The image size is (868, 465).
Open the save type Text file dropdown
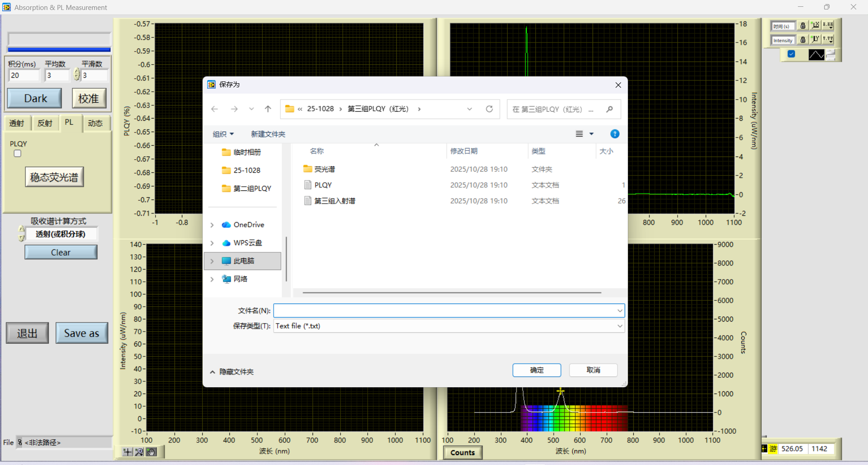(x=620, y=326)
